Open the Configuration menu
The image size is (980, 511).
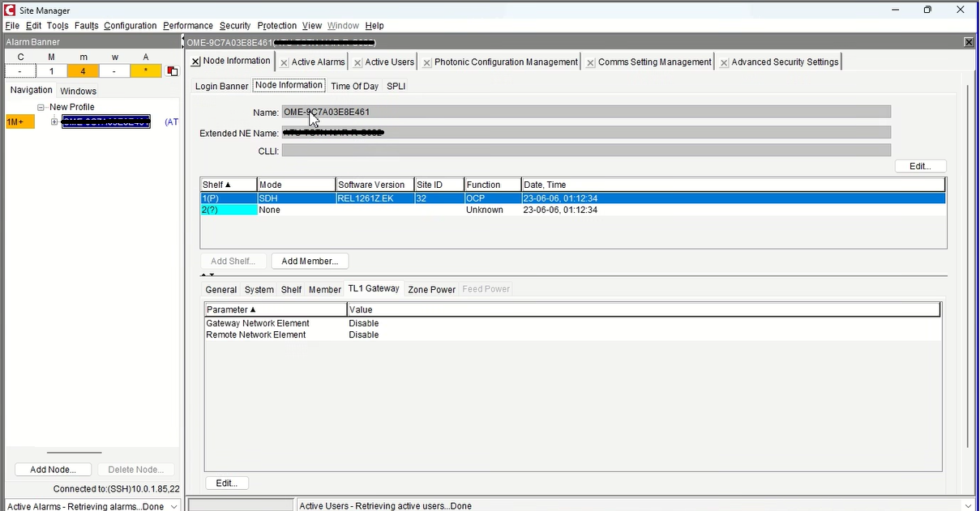pos(130,25)
